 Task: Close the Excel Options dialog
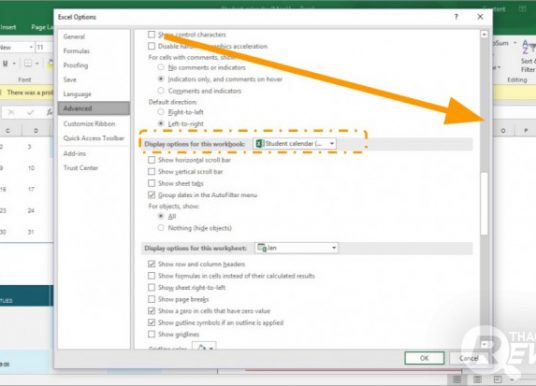480,17
